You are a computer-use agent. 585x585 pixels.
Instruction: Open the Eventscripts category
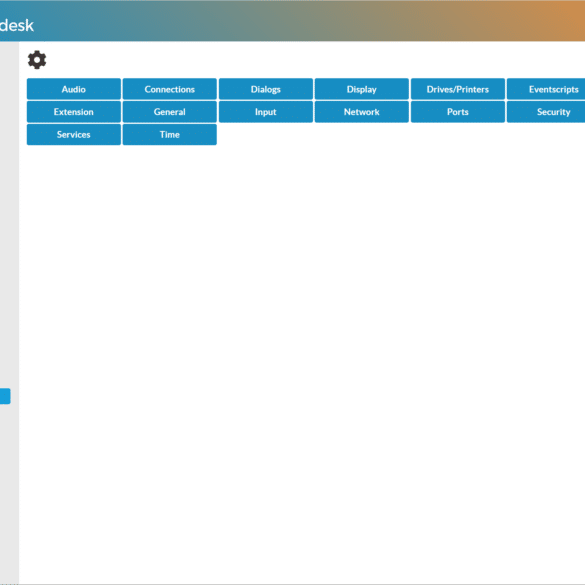(546, 89)
